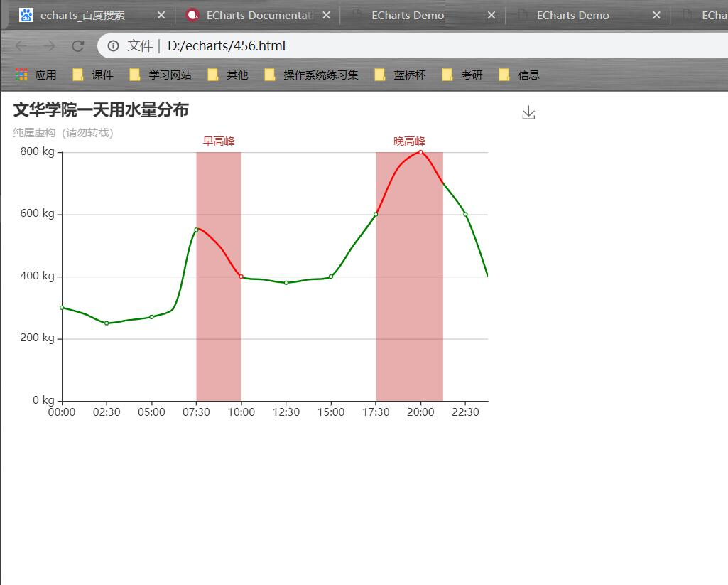This screenshot has width=728, height=585.
Task: Click the 200 kg y-axis label
Action: 37,338
